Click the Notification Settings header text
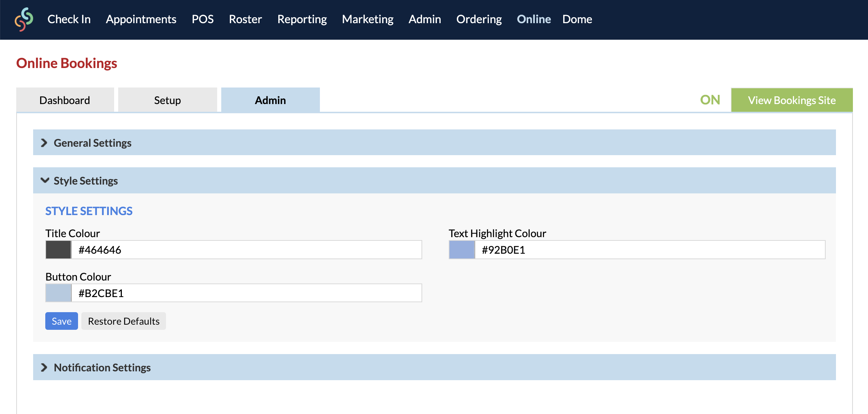Image resolution: width=868 pixels, height=414 pixels. point(102,367)
